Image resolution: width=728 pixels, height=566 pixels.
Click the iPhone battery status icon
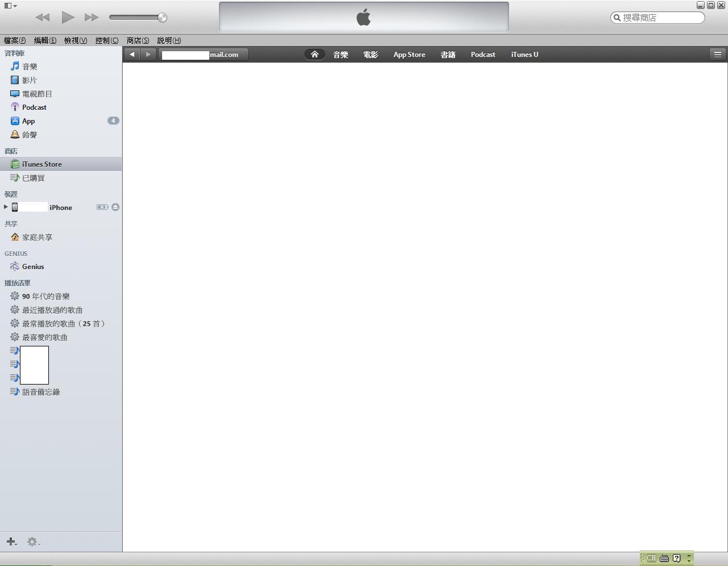(x=102, y=207)
